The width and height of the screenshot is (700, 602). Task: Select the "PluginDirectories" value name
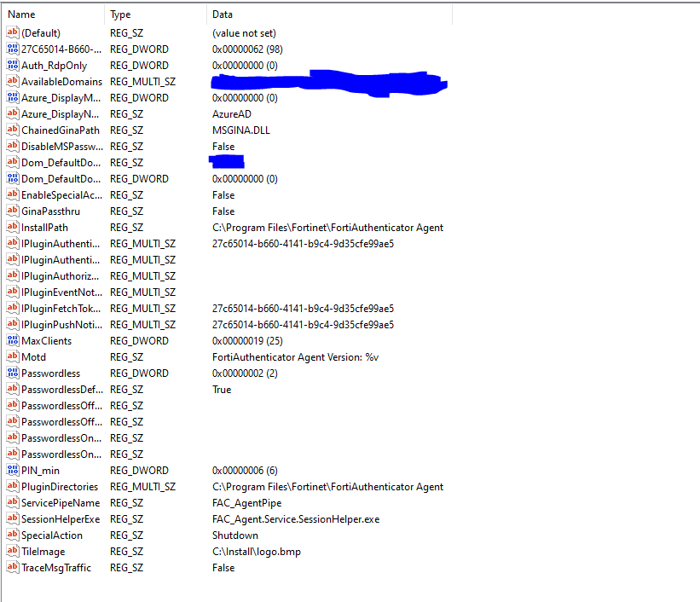60,487
